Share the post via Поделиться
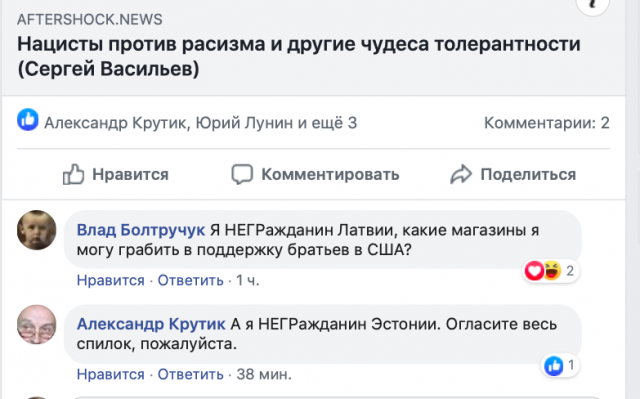The width and height of the screenshot is (640, 399). pyautogui.click(x=513, y=174)
